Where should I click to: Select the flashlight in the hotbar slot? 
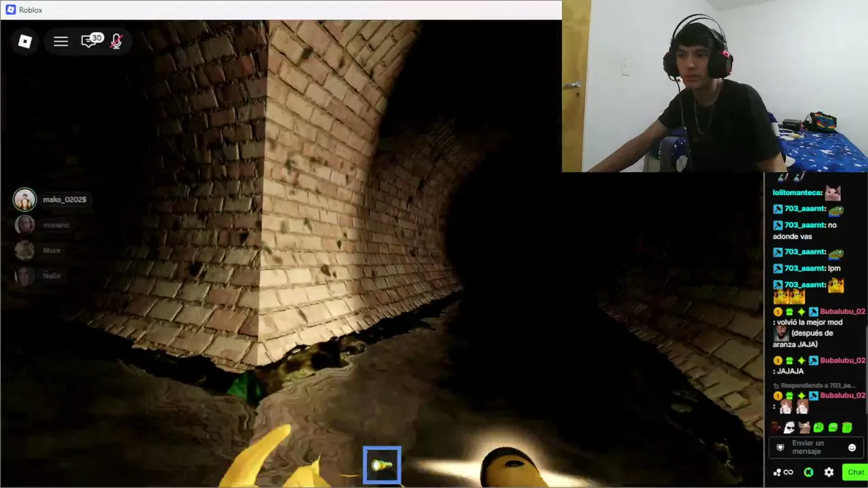click(382, 465)
